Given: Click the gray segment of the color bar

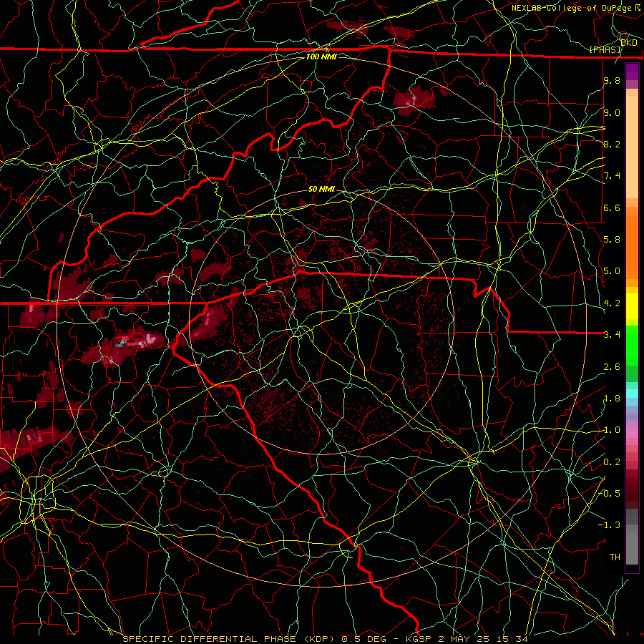Looking at the screenshot, I should pyautogui.click(x=632, y=536).
